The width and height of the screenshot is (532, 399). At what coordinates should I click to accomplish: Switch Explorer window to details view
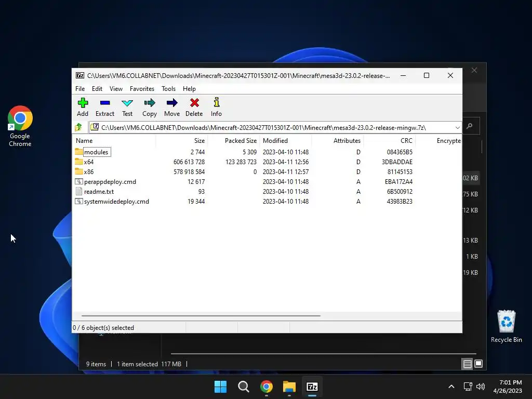click(x=467, y=364)
